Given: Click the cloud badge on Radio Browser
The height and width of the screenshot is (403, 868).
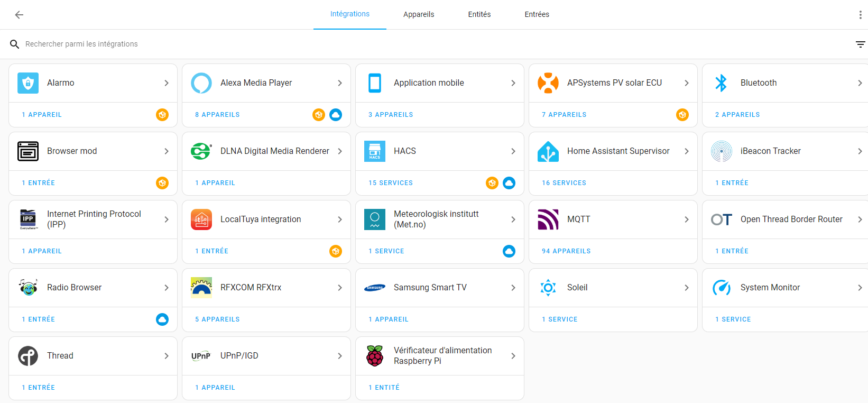Looking at the screenshot, I should (x=162, y=319).
